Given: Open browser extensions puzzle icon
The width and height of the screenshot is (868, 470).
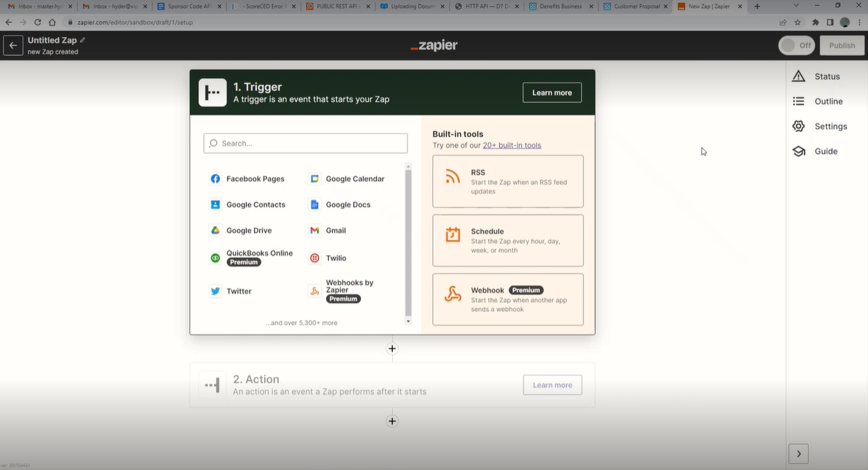Looking at the screenshot, I should click(x=816, y=22).
